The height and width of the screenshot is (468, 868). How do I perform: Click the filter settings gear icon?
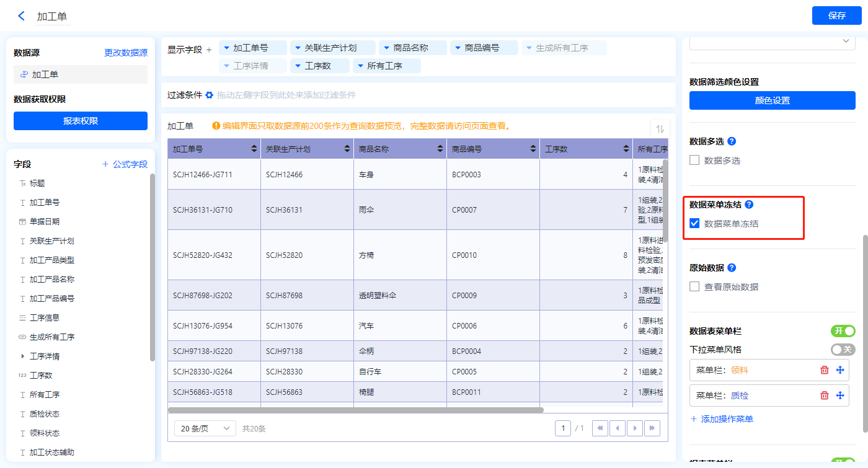(210, 95)
